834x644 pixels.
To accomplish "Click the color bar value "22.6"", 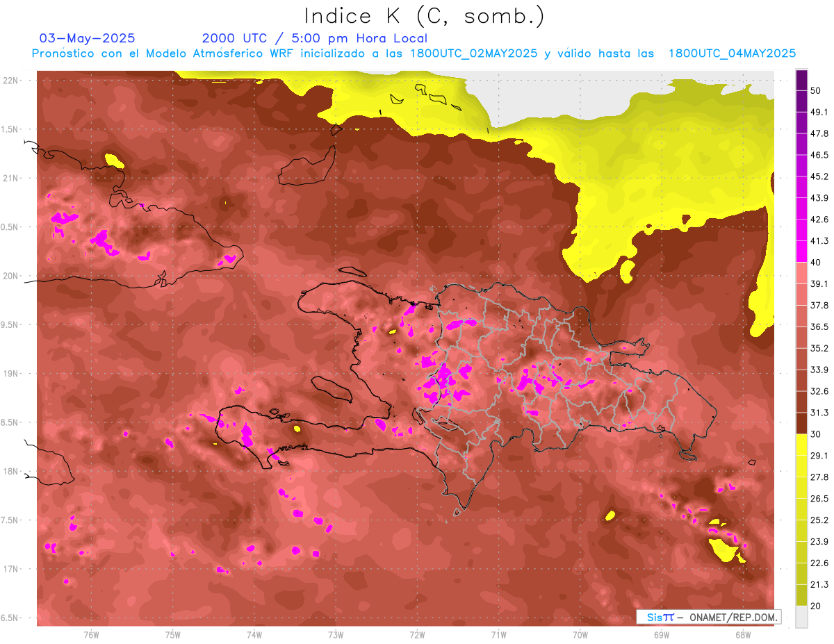I will (x=821, y=563).
